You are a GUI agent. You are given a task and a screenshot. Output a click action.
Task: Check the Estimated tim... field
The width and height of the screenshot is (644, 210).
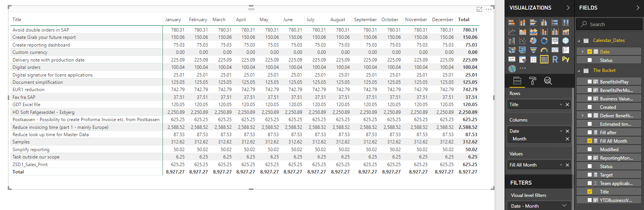[x=590, y=124]
